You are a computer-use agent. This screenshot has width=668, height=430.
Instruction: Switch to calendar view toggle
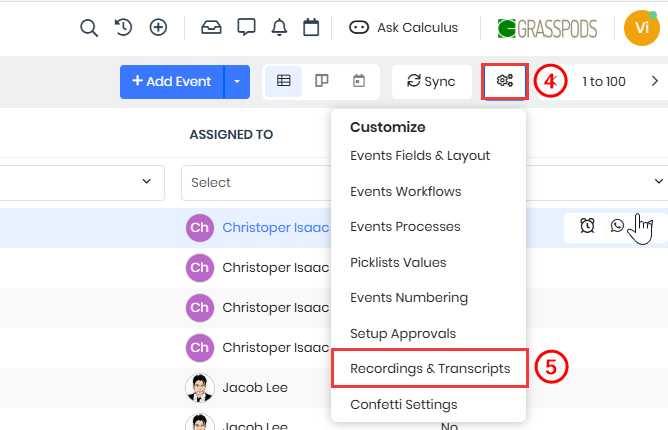358,81
